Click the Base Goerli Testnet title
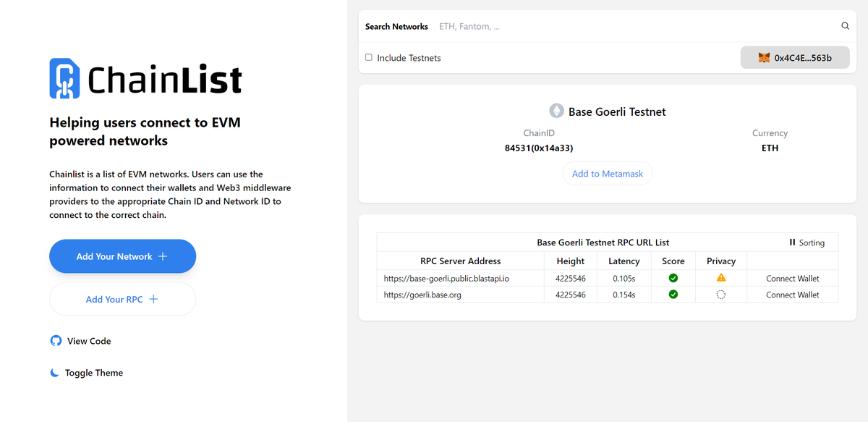Screen dimensions: 868x422 click(617, 111)
